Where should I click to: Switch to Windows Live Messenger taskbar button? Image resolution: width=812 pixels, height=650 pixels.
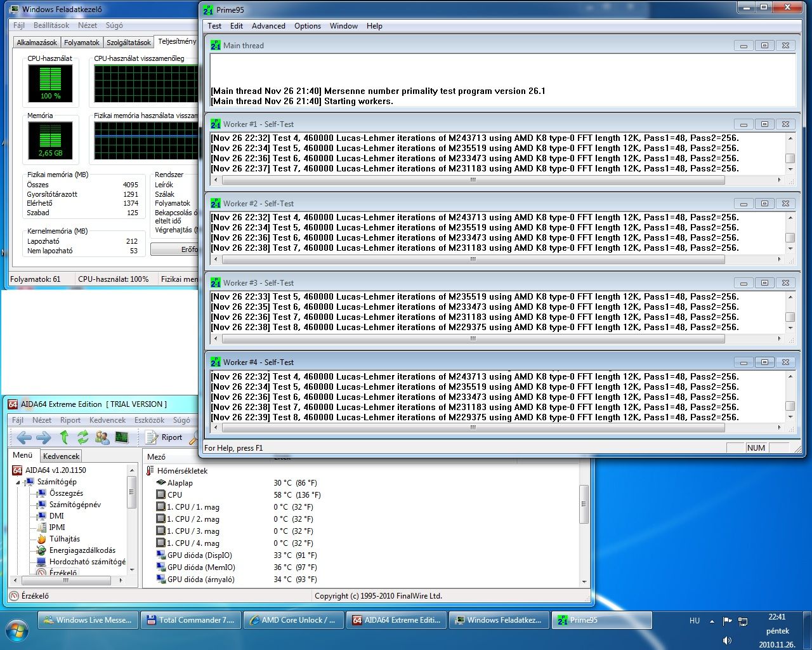click(x=87, y=620)
